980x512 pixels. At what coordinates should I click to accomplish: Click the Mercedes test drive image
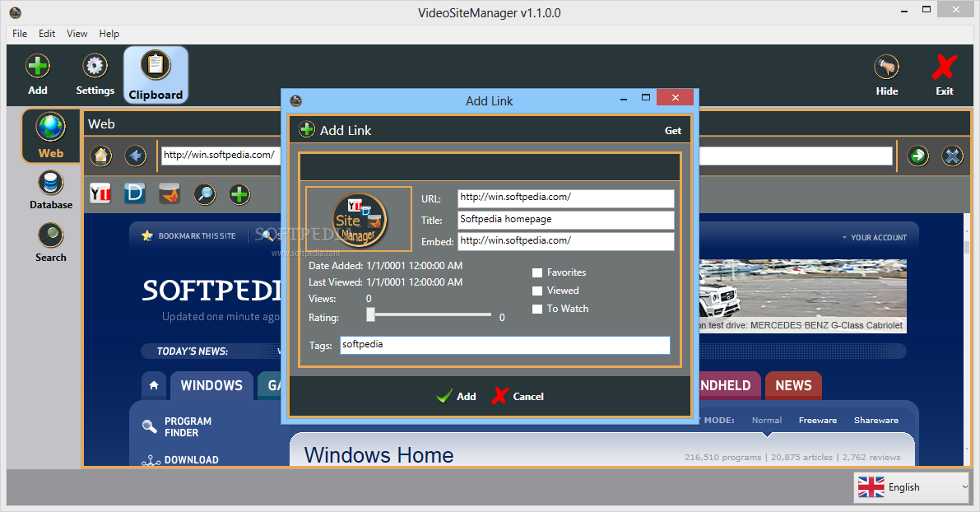coord(803,295)
